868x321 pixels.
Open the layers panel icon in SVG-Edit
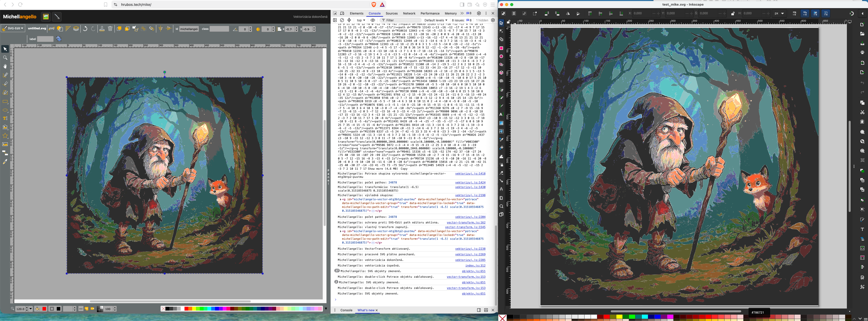pyautogui.click(x=76, y=29)
